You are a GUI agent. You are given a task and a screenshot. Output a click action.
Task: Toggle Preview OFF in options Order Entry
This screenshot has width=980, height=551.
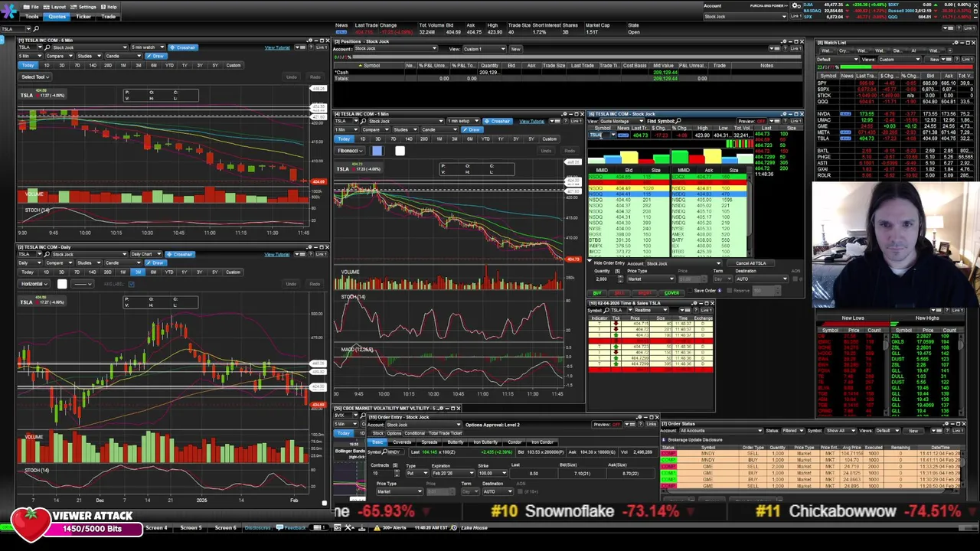(x=608, y=425)
